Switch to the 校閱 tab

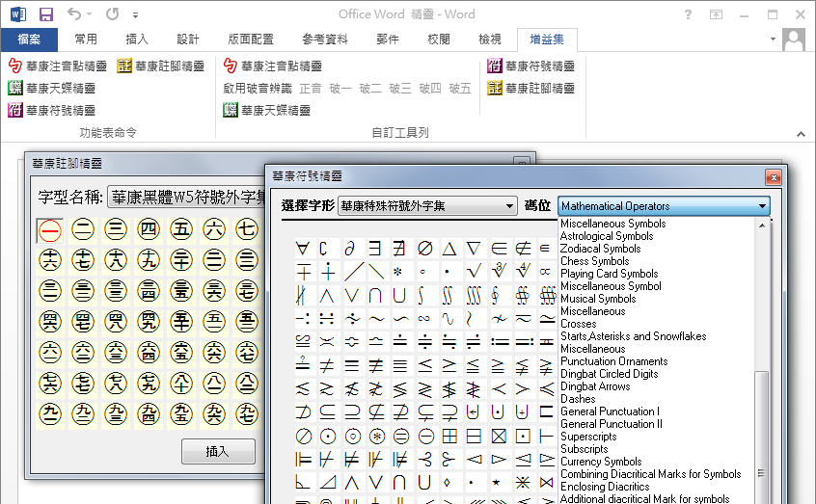(439, 40)
